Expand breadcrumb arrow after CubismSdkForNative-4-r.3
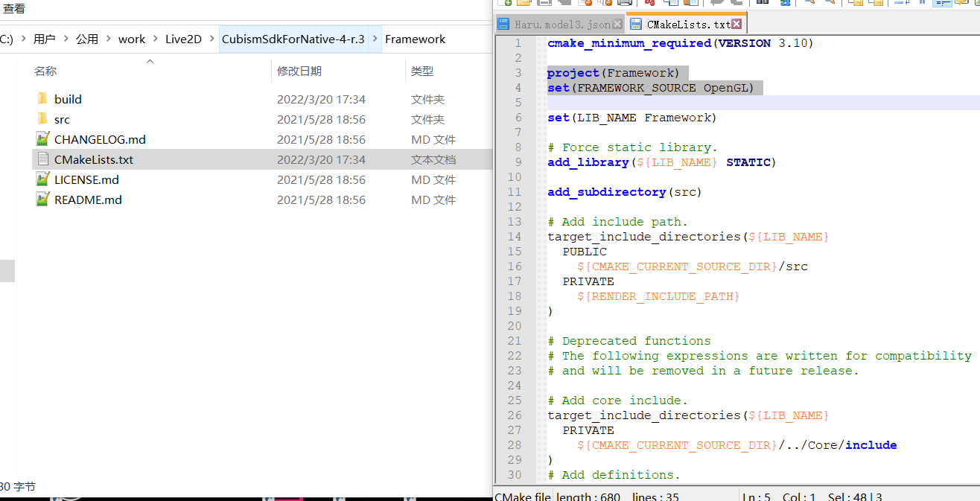 (x=375, y=39)
